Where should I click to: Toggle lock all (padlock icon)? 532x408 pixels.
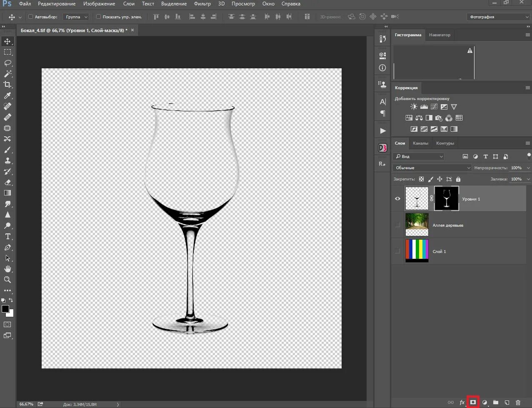click(x=458, y=179)
